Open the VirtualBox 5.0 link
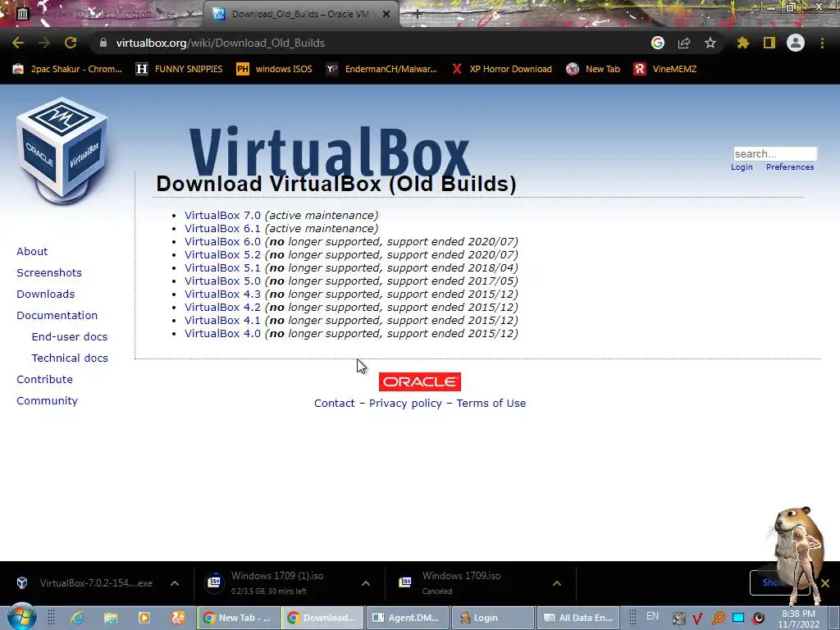 pos(222,281)
